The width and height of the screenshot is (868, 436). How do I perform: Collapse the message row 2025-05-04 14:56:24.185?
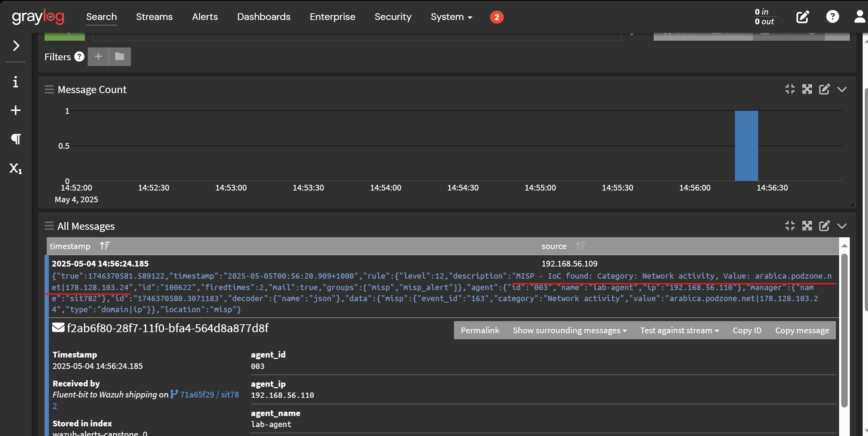tap(100, 264)
